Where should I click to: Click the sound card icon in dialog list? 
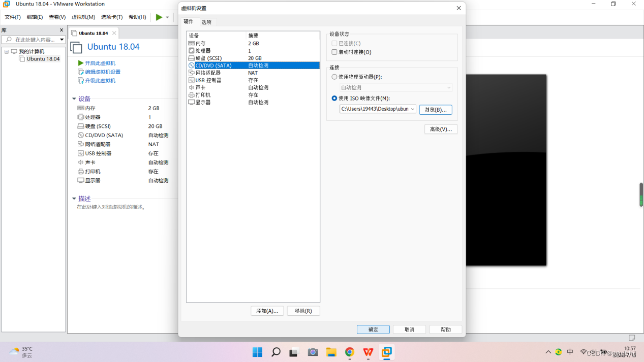191,88
